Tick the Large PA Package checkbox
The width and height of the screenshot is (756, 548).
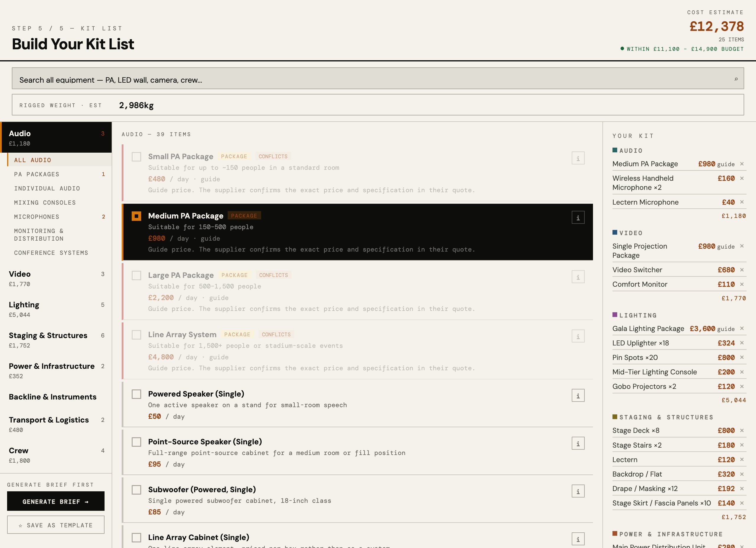pyautogui.click(x=136, y=275)
